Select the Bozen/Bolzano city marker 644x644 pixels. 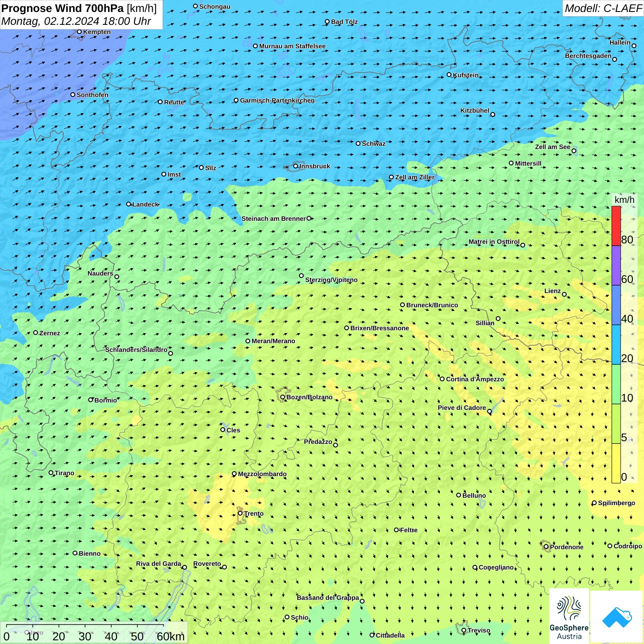point(282,397)
